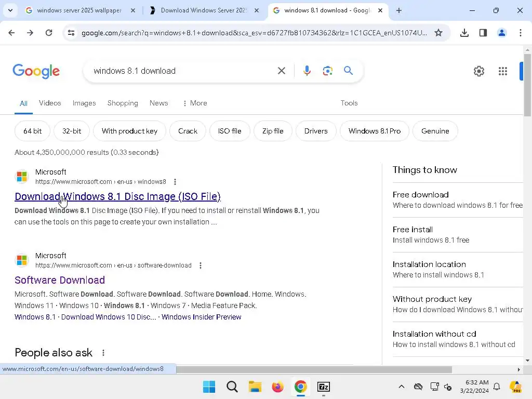The height and width of the screenshot is (399, 532).
Task: Launch Firefox from taskbar
Action: (277, 387)
